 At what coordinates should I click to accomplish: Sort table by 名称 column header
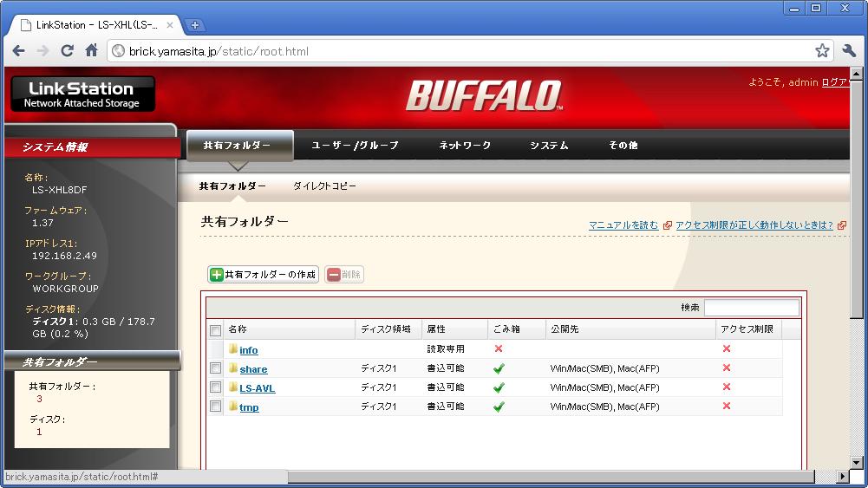click(290, 329)
